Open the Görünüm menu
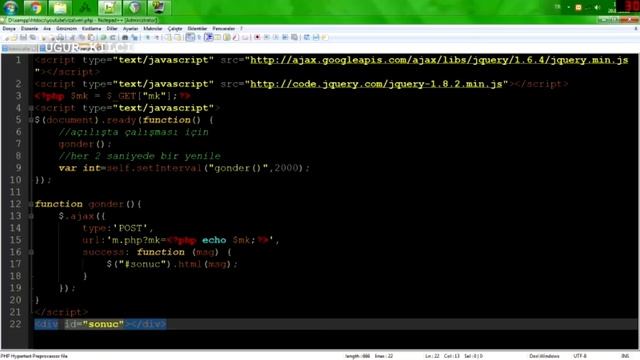The image size is (640, 360). click(x=67, y=29)
